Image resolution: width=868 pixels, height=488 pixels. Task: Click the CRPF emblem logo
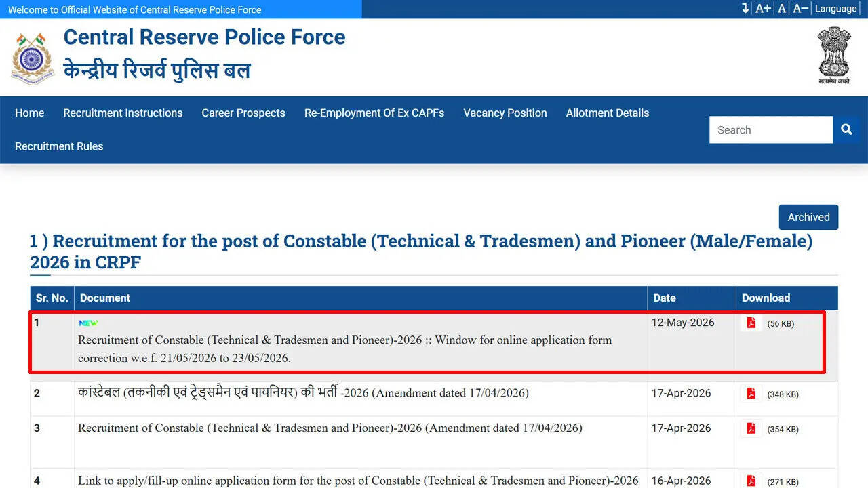coord(33,58)
